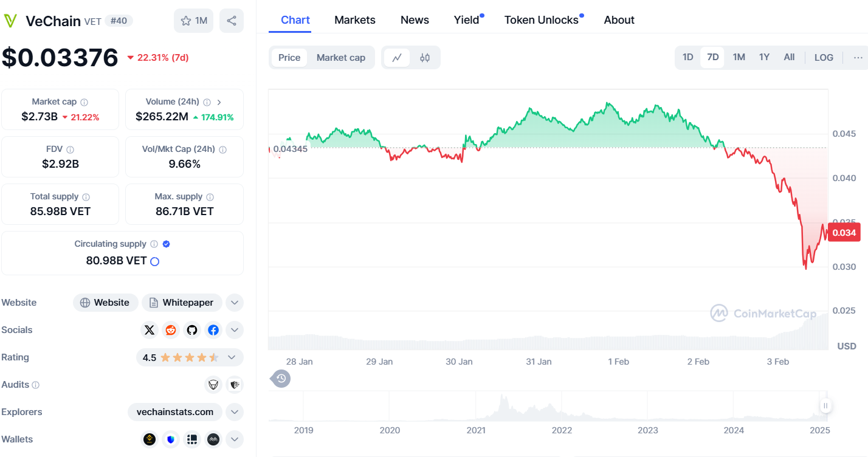Select the Market cap chart toggle
This screenshot has height=457, width=868.
340,58
